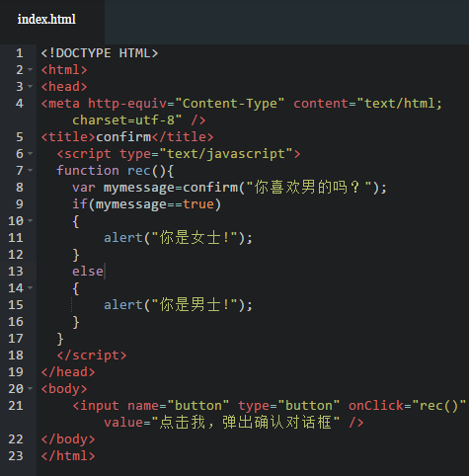Click the function keyword on line 7
The width and height of the screenshot is (469, 476).
(88, 171)
